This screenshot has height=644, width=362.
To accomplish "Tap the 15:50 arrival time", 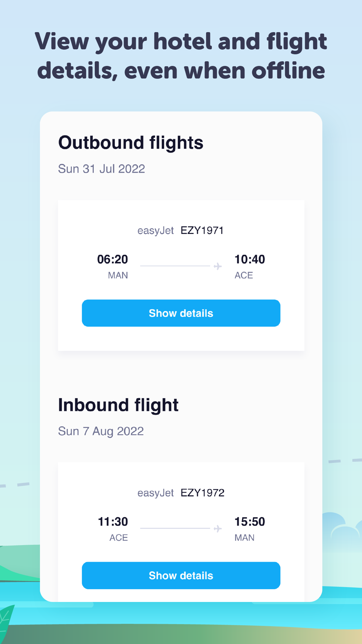I will 250,522.
